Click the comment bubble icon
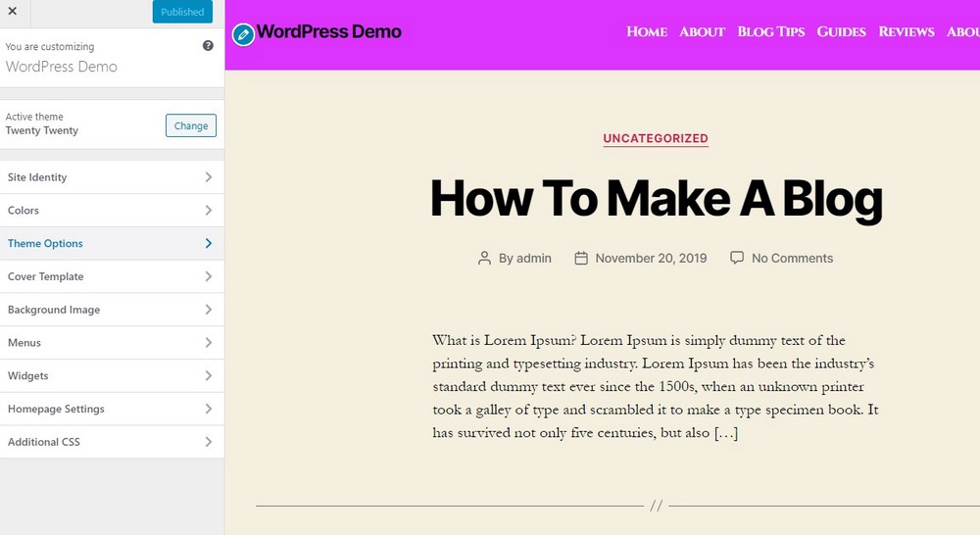This screenshot has height=535, width=980. pos(737,258)
